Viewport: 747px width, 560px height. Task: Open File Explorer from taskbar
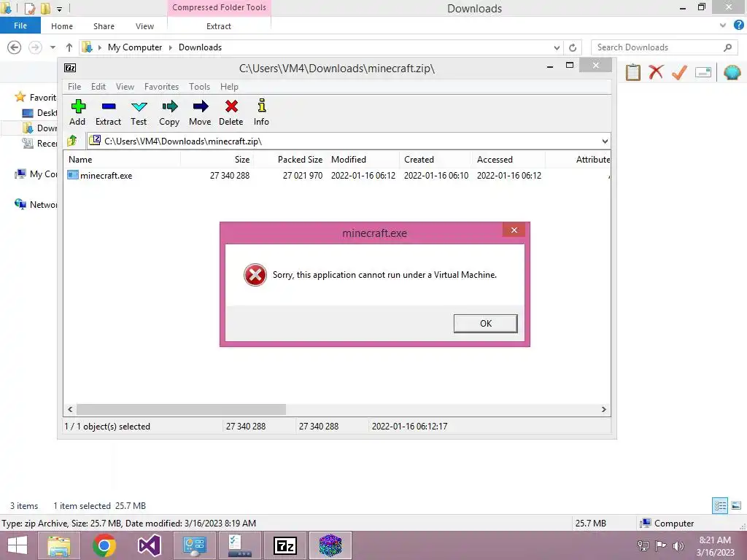(x=59, y=545)
